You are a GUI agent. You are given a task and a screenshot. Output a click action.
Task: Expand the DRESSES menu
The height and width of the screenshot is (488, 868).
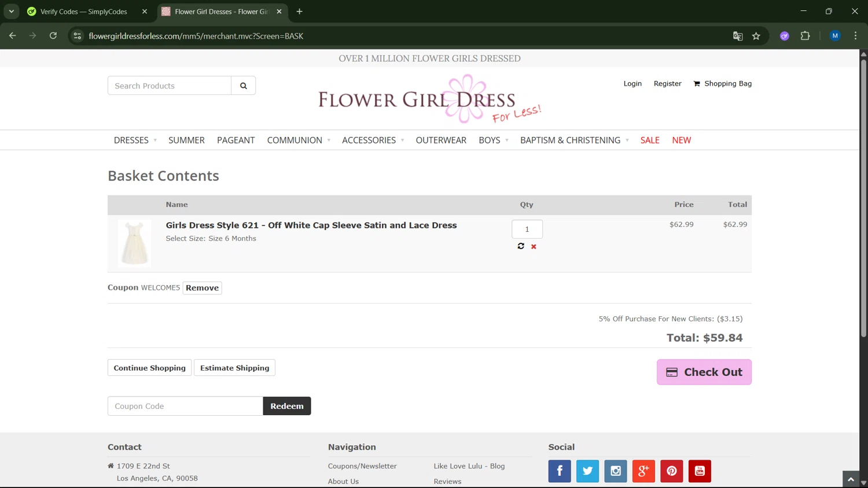135,140
